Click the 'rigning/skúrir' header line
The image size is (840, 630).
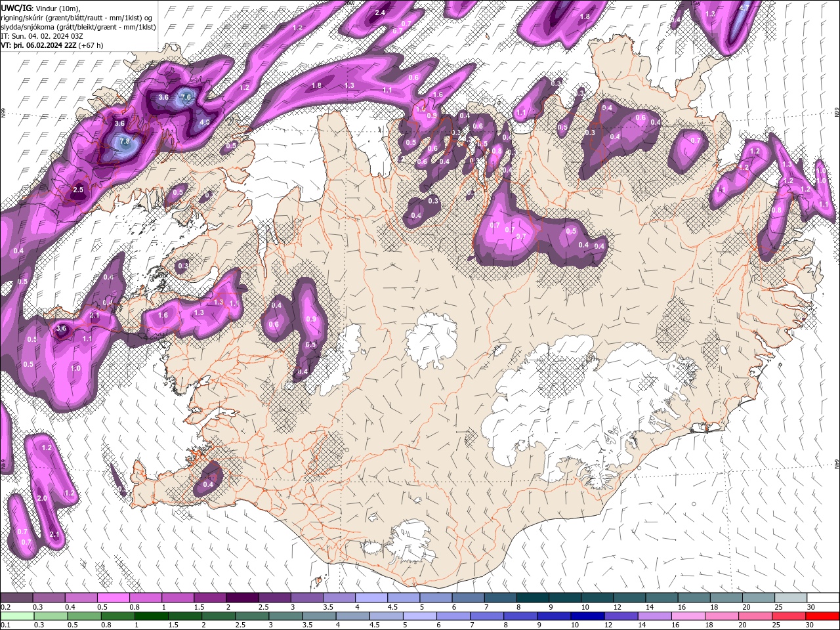click(x=77, y=18)
